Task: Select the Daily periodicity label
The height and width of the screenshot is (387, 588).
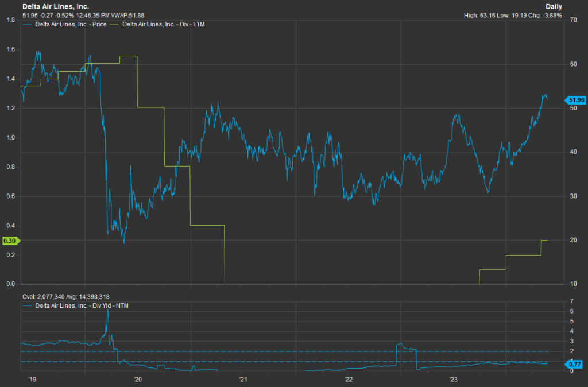Action: (554, 7)
